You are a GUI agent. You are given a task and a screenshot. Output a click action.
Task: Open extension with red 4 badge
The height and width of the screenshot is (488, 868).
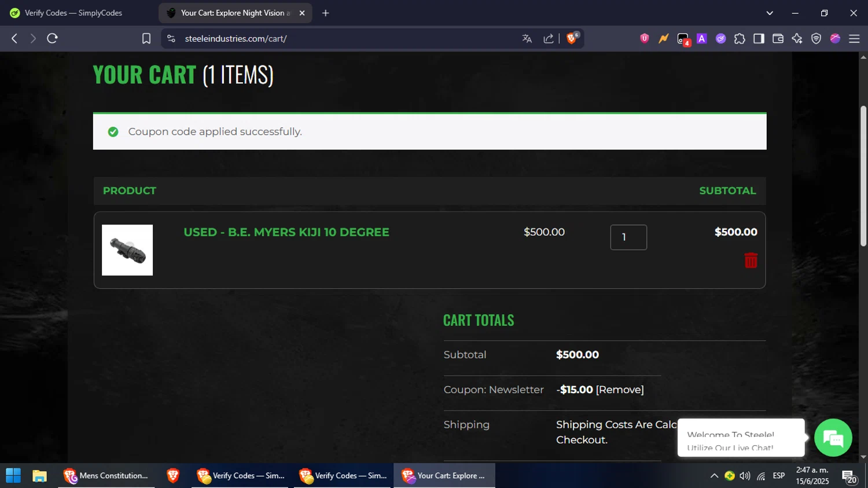683,39
